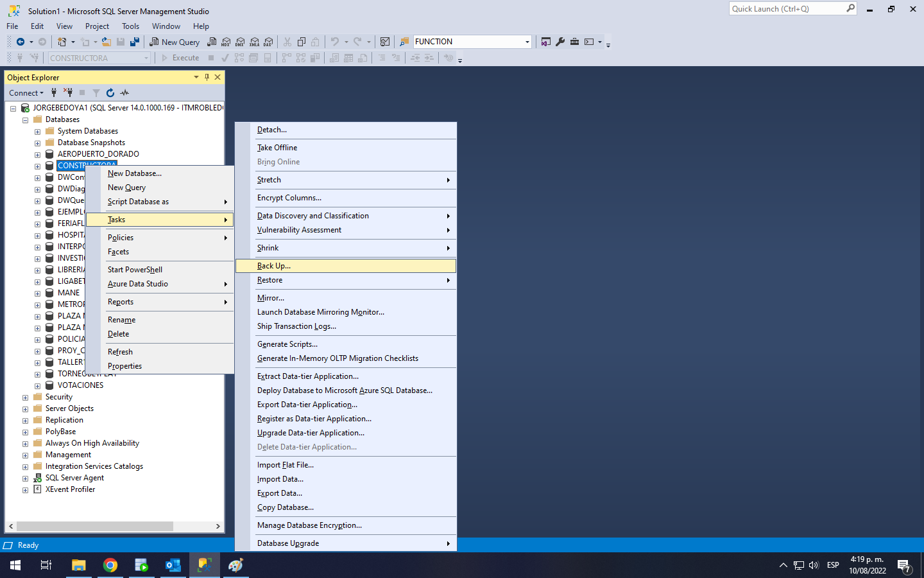Screen dimensions: 924x578
Task: Open the Restore submenu
Action: pos(346,280)
